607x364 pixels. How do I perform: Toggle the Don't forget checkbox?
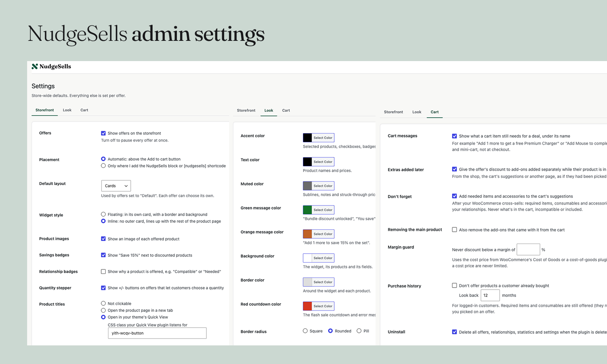[454, 196]
